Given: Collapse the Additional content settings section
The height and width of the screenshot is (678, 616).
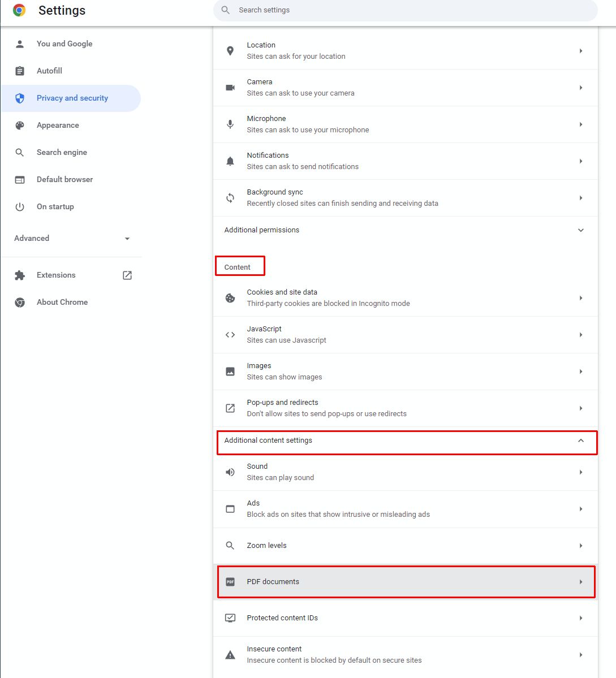Looking at the screenshot, I should coord(580,441).
